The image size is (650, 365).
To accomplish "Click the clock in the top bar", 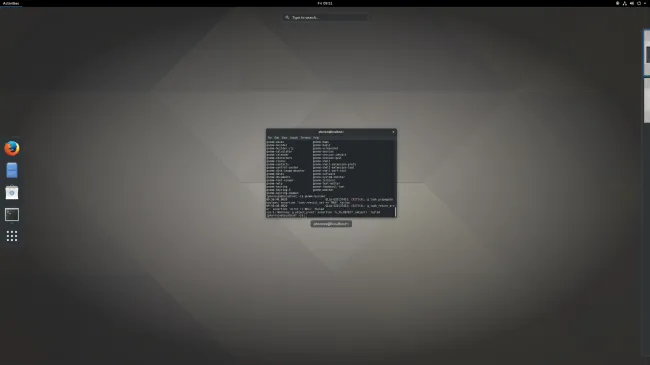I will point(325,3).
